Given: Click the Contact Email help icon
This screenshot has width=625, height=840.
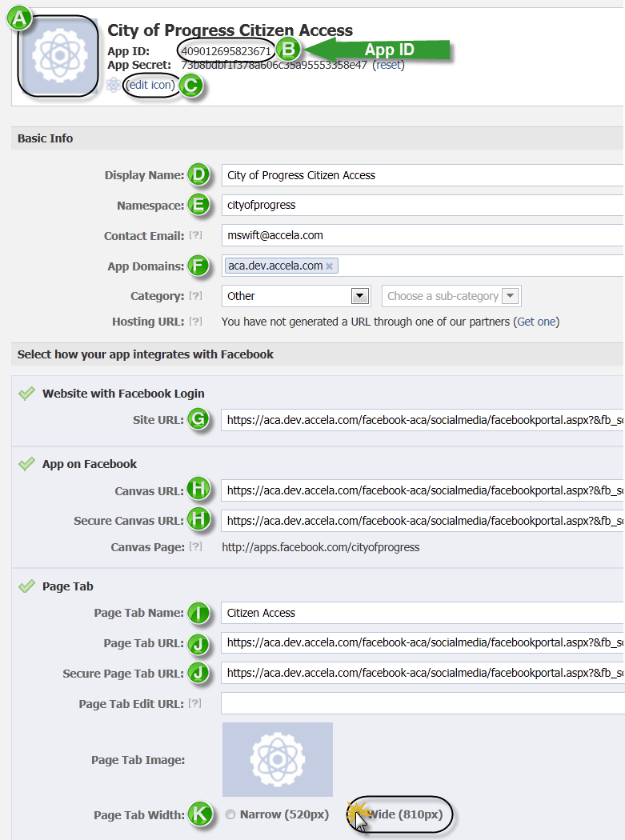Looking at the screenshot, I should (x=195, y=236).
